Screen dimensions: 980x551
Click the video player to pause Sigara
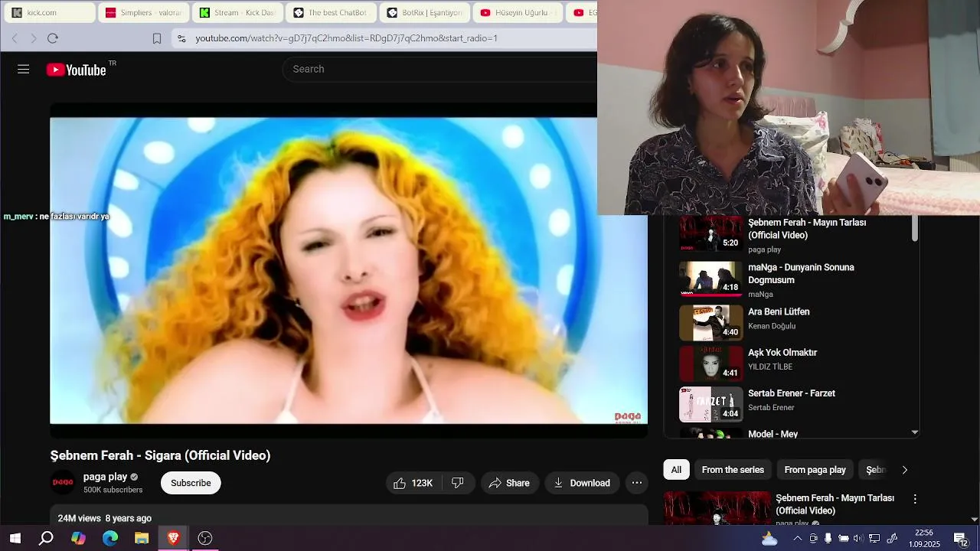pos(348,270)
